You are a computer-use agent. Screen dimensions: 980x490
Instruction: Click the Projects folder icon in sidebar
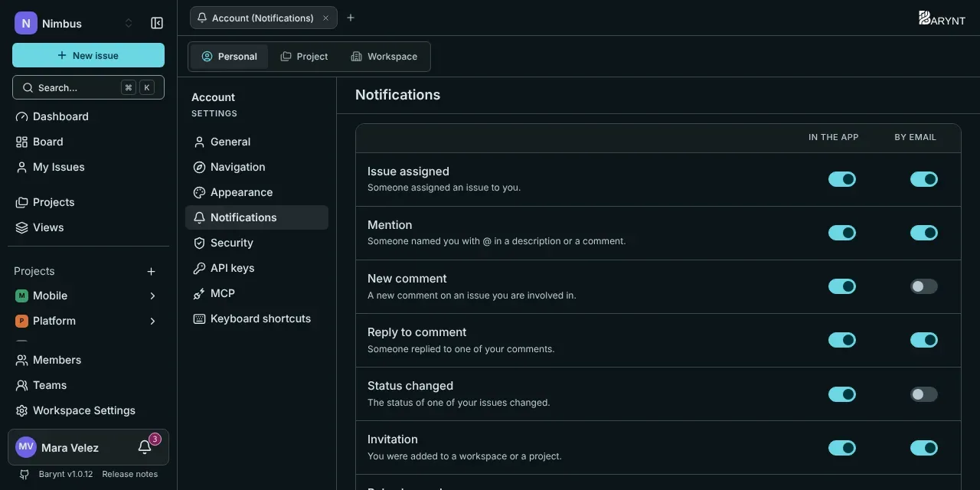coord(21,202)
